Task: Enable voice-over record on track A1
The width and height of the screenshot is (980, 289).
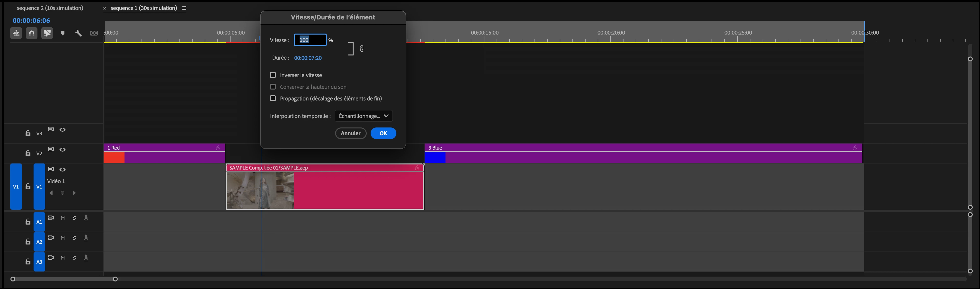Action: pos(86,218)
